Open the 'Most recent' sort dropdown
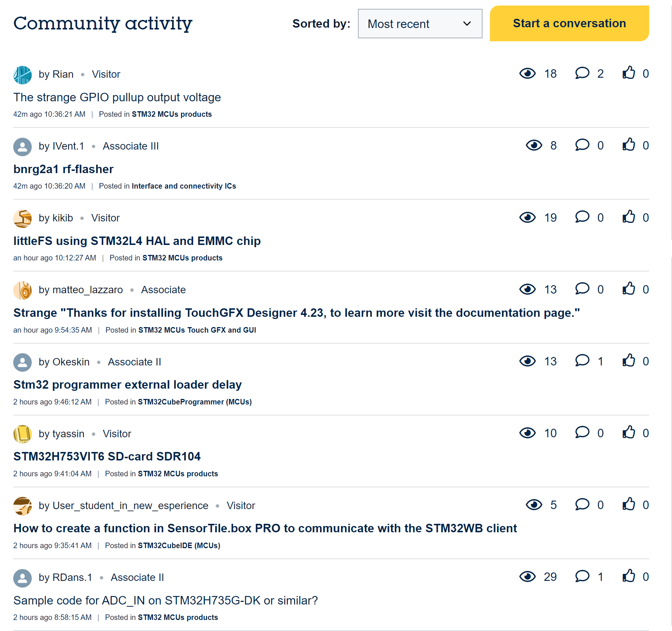 tap(420, 24)
